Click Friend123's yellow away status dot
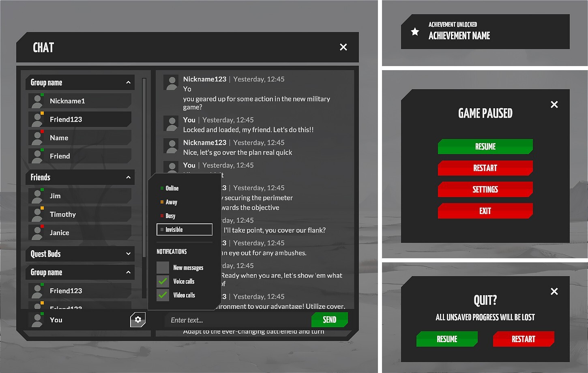 coord(42,114)
